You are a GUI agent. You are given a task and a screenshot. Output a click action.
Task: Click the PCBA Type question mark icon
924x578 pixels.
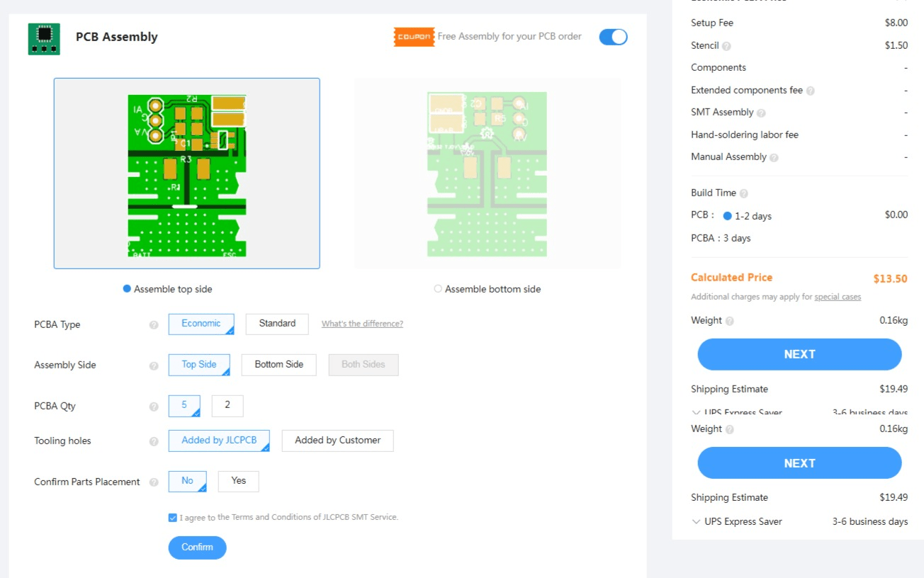tap(153, 324)
